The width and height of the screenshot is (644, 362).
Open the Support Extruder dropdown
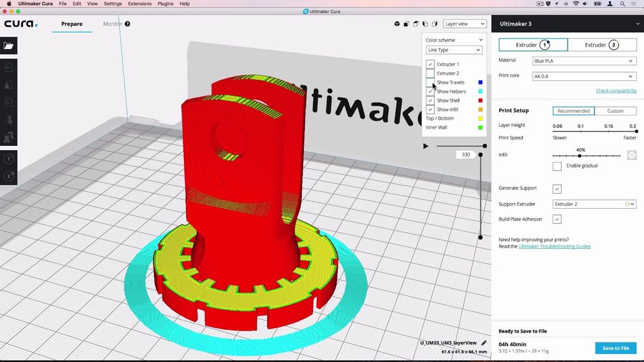tap(594, 204)
